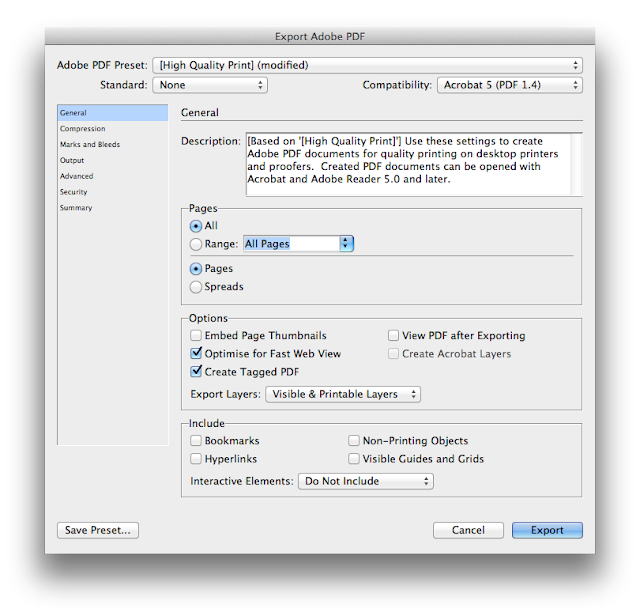Select the All pages radio button
640x616 pixels.
196,226
